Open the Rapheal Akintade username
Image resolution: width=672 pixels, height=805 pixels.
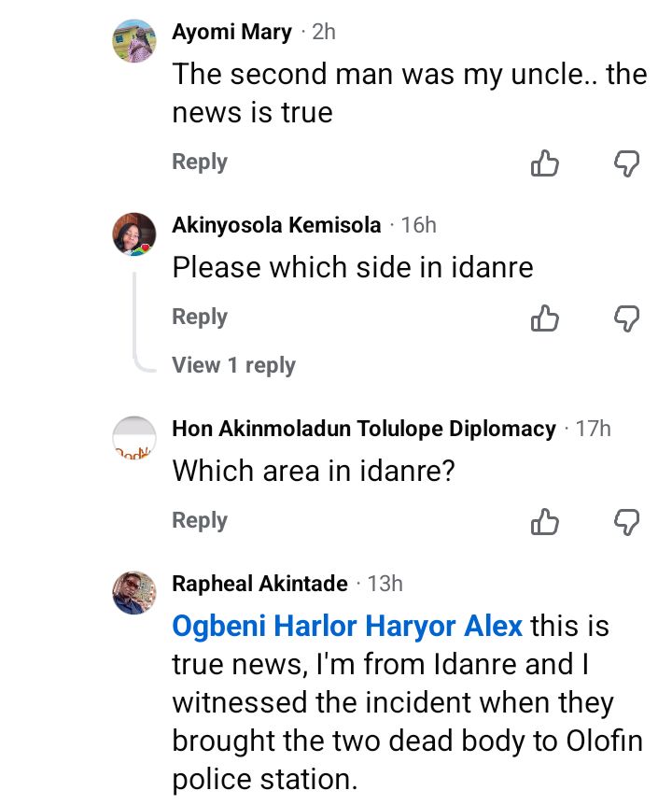pyautogui.click(x=260, y=584)
